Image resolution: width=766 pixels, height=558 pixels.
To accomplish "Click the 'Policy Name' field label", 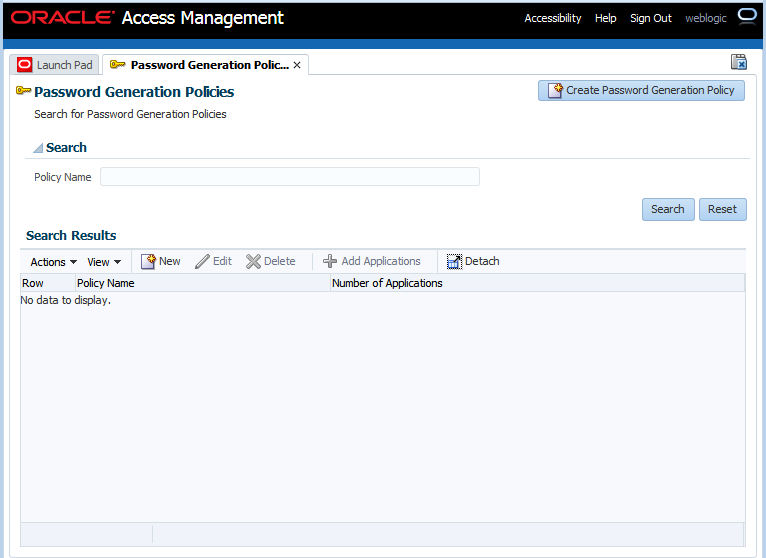I will (x=63, y=177).
